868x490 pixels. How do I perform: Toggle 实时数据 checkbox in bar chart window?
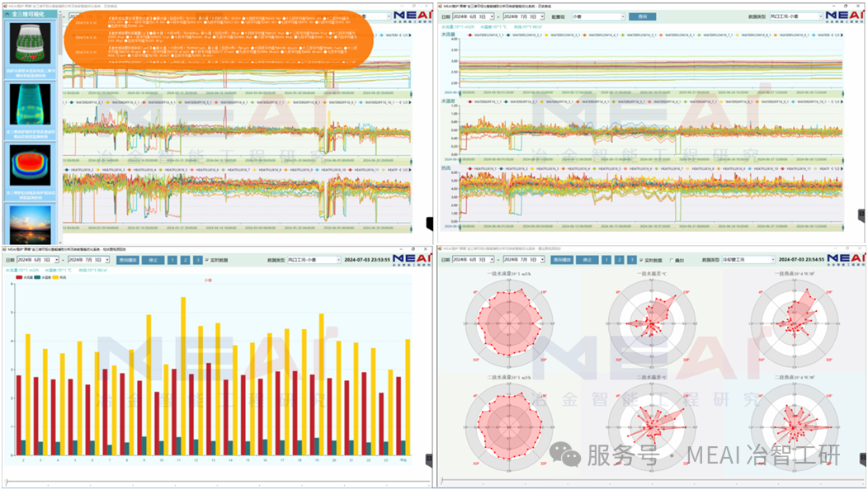pyautogui.click(x=207, y=260)
